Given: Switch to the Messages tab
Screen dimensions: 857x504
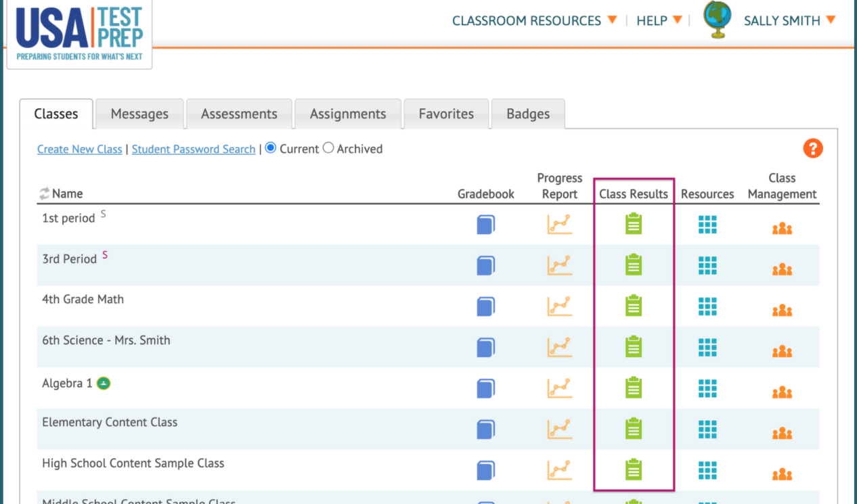Looking at the screenshot, I should click(139, 114).
